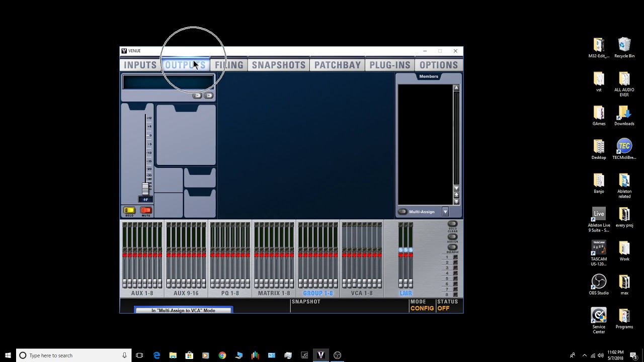Open Microsoft Store from the taskbar
This screenshot has height=362, width=644.
(189, 355)
